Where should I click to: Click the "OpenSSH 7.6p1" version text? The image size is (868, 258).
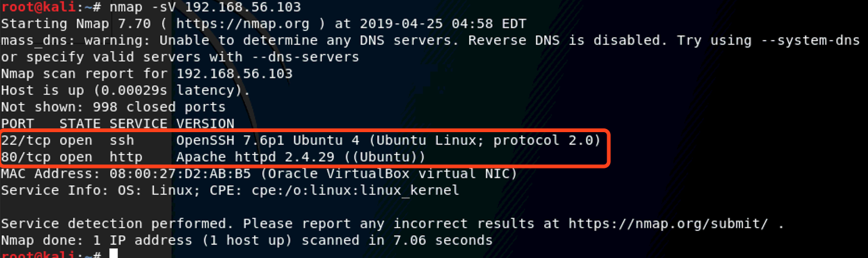[224, 140]
